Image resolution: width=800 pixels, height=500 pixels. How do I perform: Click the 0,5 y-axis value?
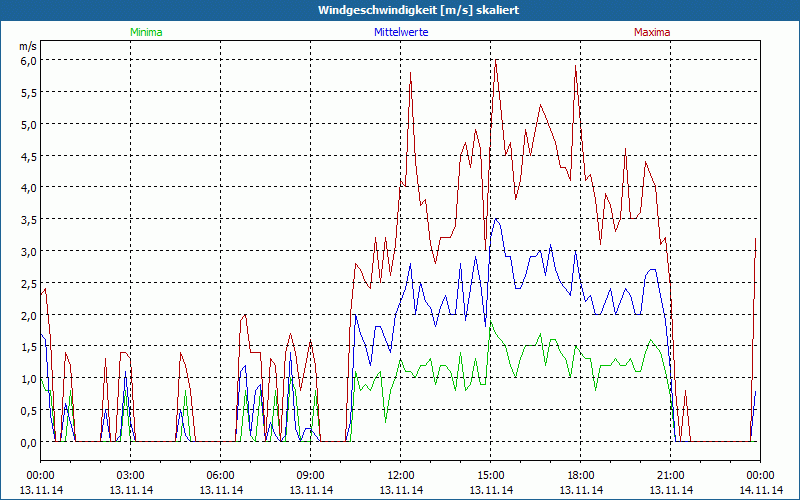[x=28, y=411]
